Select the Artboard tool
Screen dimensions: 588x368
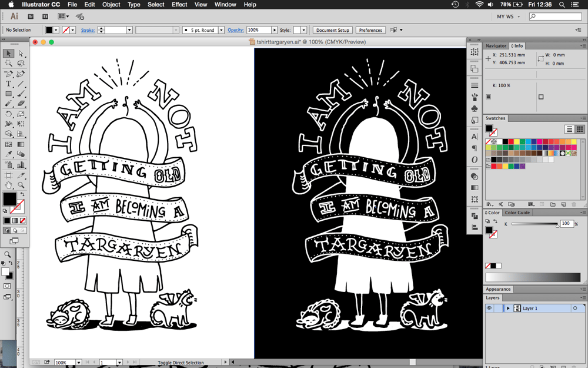[9, 175]
